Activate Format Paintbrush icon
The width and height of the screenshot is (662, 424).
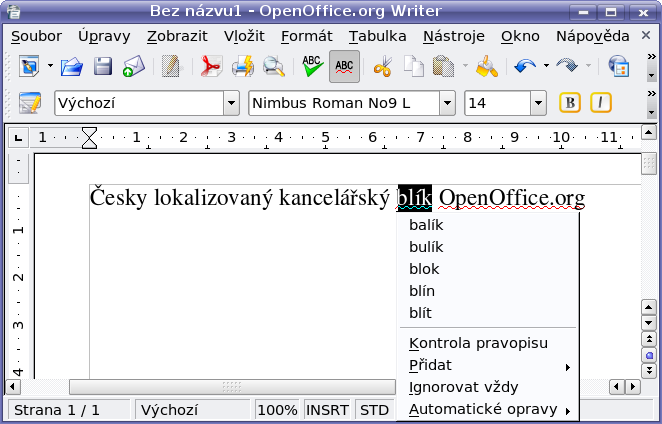point(487,66)
